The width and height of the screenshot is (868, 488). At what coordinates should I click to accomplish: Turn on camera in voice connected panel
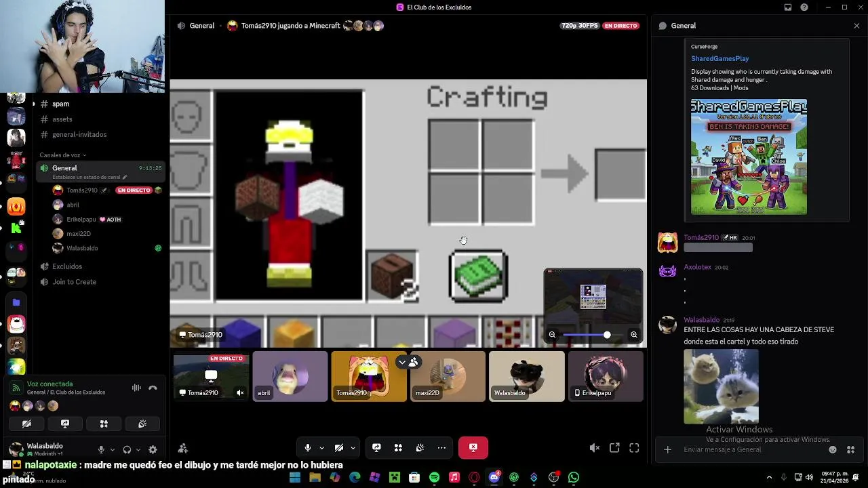26,424
